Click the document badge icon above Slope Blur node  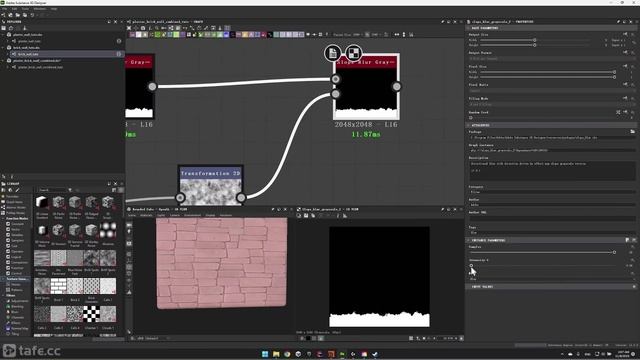333,53
